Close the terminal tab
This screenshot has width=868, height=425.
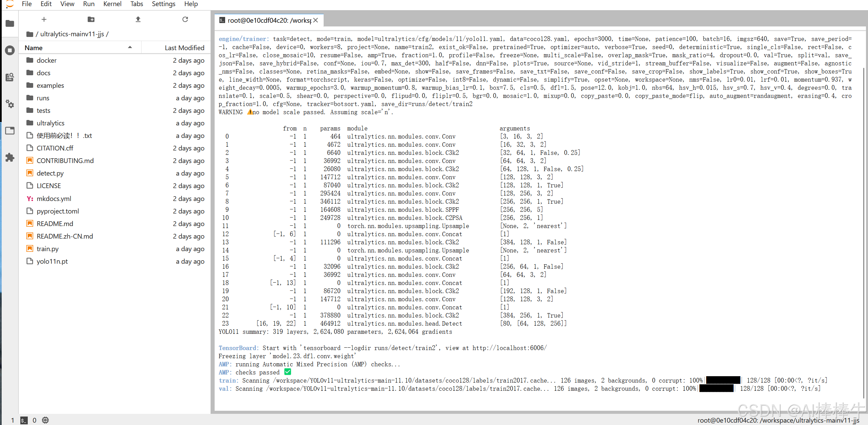click(x=316, y=20)
